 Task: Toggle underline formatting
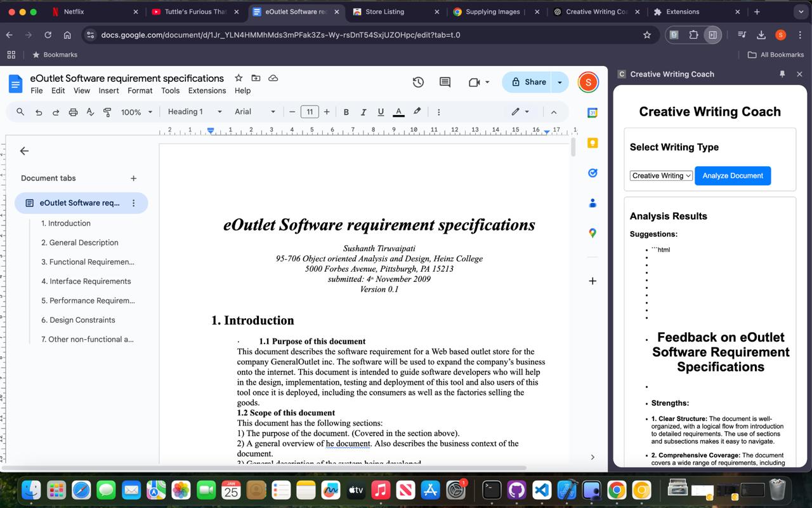(x=381, y=112)
